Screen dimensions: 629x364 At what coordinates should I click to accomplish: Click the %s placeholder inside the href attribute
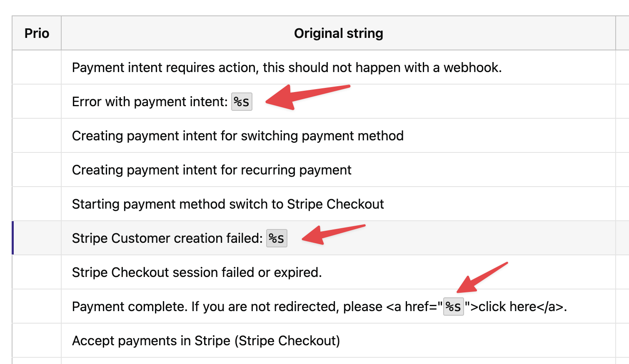[453, 307]
